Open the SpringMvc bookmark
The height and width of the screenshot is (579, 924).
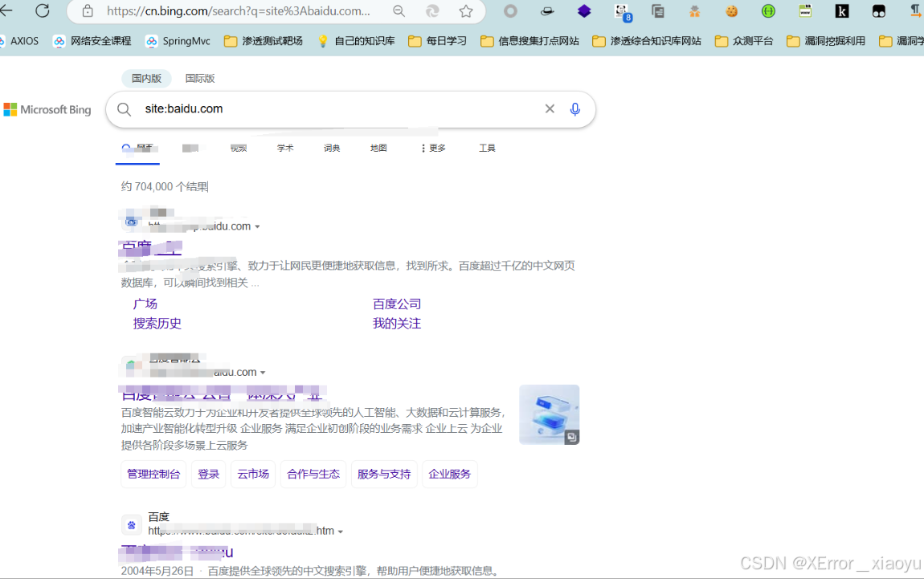178,41
